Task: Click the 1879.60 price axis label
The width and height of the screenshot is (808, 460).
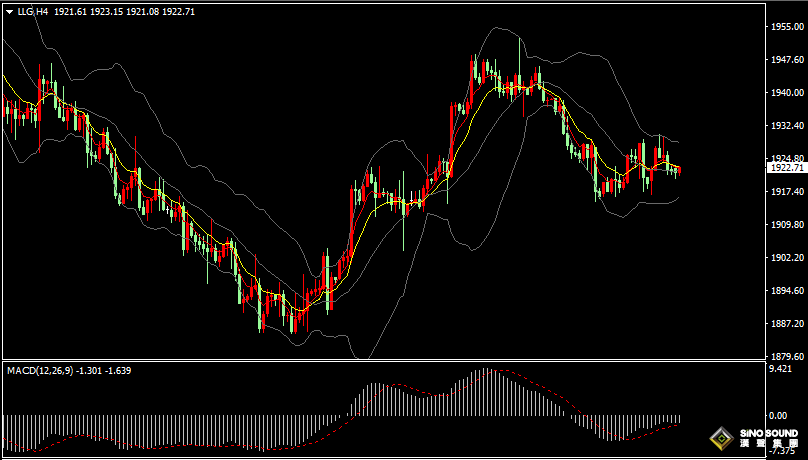Action: point(785,356)
